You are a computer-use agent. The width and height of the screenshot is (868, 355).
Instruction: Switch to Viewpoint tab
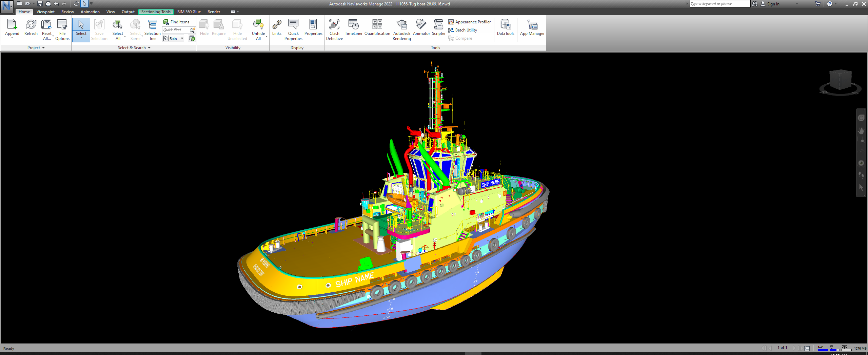tap(45, 12)
